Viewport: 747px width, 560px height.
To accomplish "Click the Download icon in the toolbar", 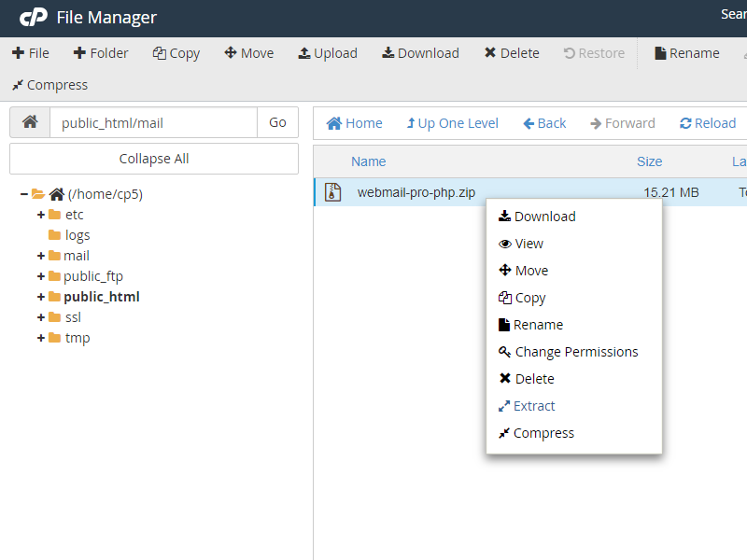I will (420, 53).
